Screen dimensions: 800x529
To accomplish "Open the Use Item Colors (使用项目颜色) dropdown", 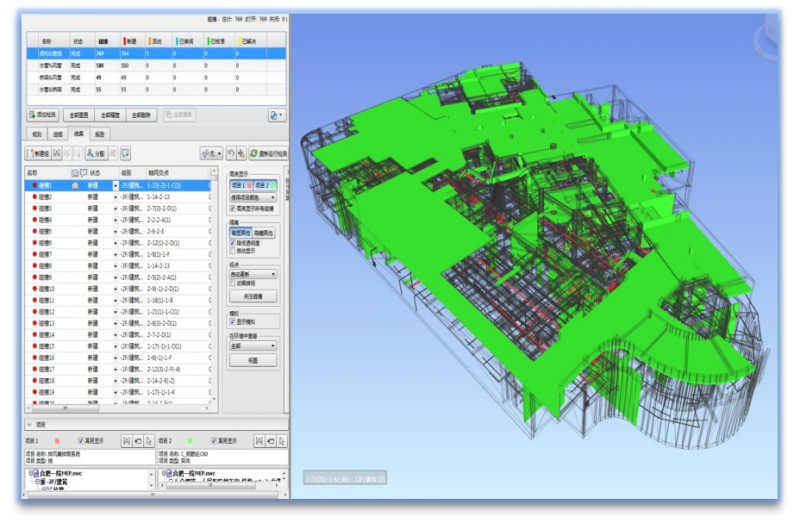I will (x=252, y=198).
